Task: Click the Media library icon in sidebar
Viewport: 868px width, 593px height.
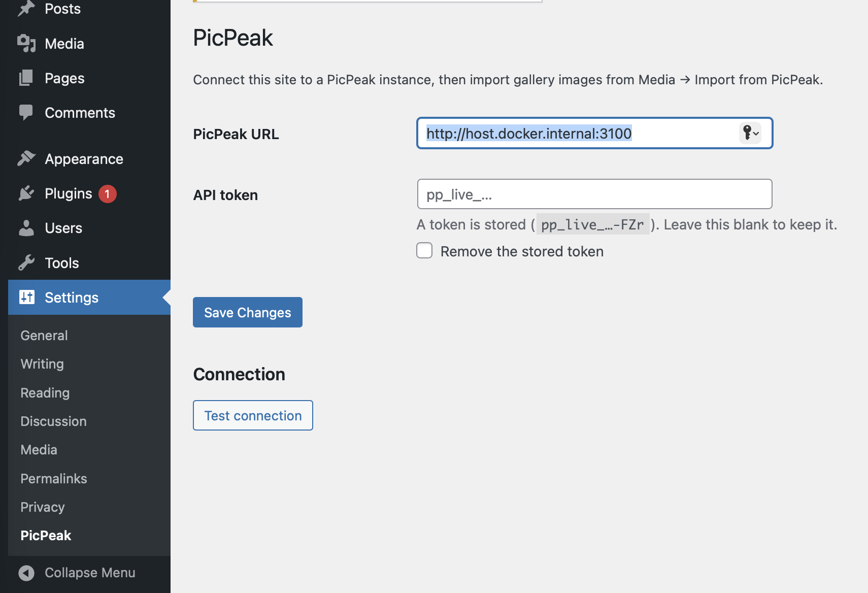Action: [x=26, y=44]
